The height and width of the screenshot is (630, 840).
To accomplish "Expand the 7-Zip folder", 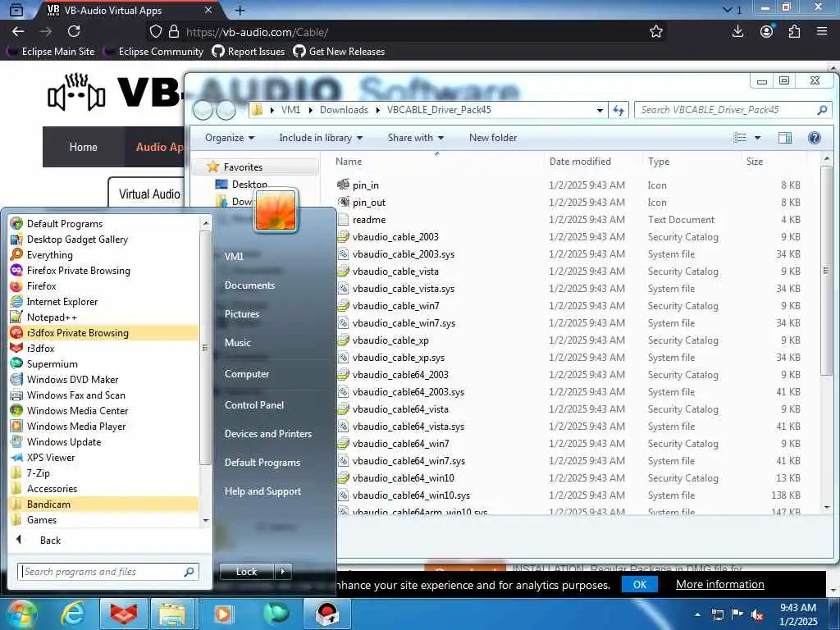I will [x=38, y=472].
